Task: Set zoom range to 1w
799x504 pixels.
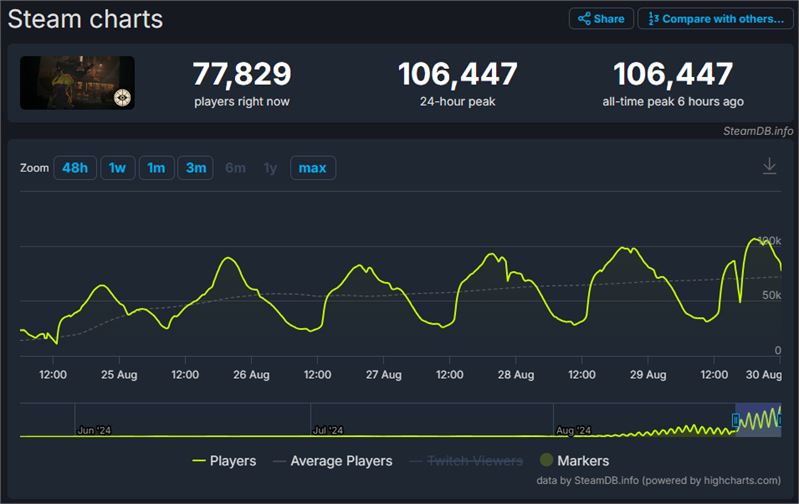Action: [x=117, y=168]
